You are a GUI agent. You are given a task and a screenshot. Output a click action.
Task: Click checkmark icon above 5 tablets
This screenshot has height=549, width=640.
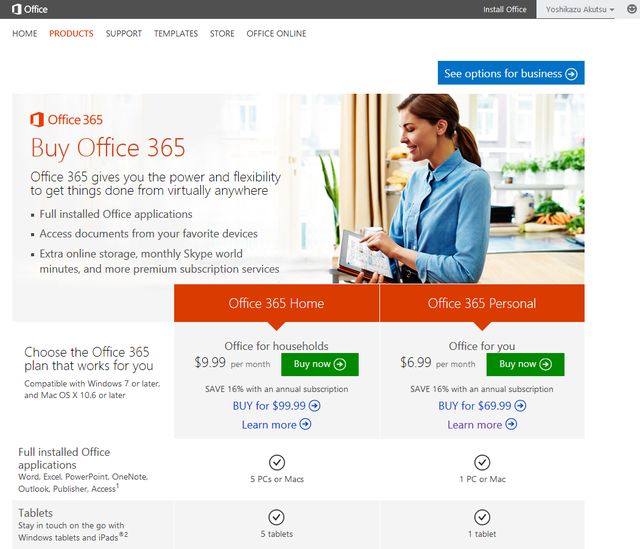[x=276, y=517]
